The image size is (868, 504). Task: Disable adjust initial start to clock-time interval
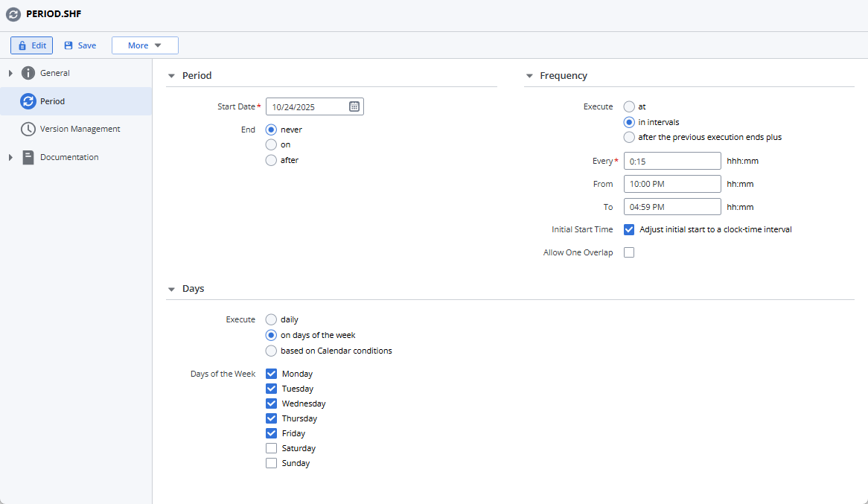(629, 229)
